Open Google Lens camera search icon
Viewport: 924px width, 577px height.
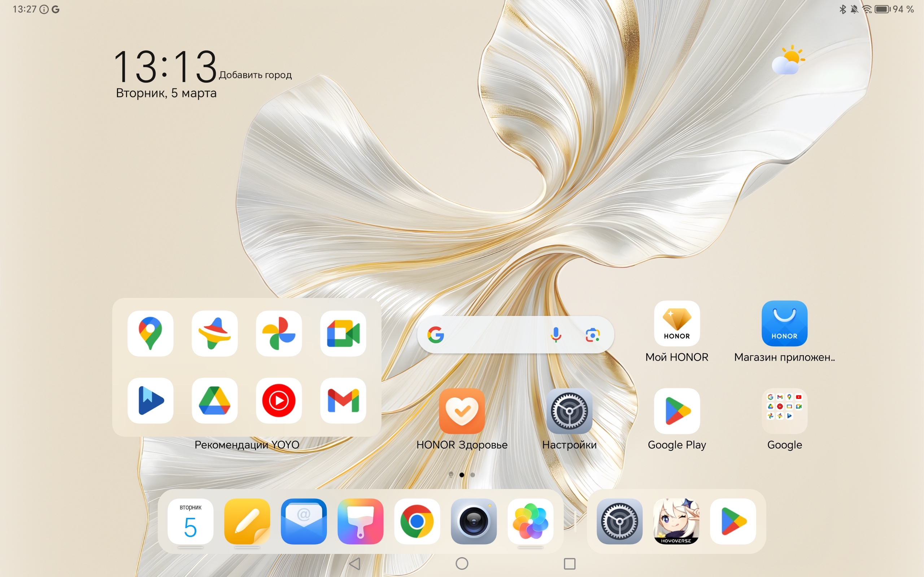[592, 335]
